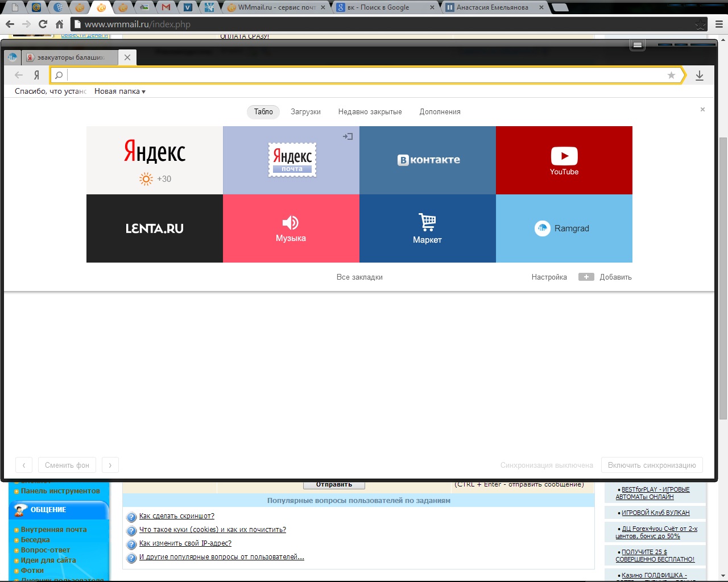
Task: Open the Яндекс Почта tile
Action: [291, 160]
